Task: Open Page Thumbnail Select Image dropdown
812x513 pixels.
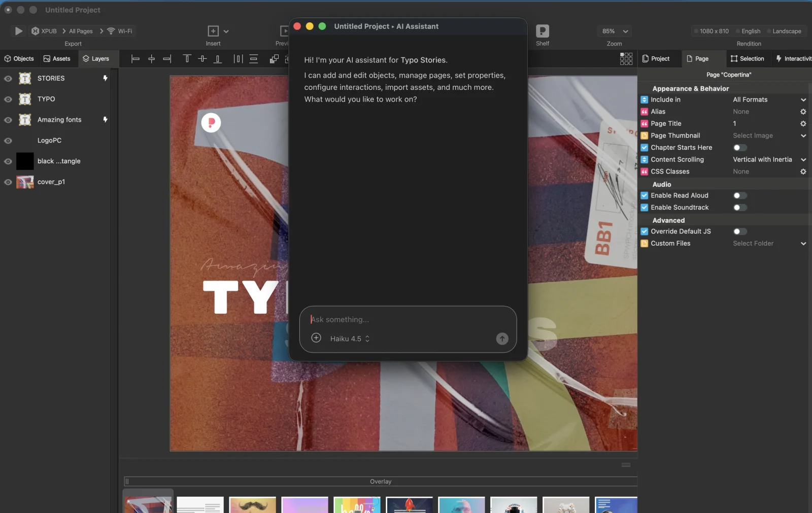Action: pyautogui.click(x=769, y=136)
